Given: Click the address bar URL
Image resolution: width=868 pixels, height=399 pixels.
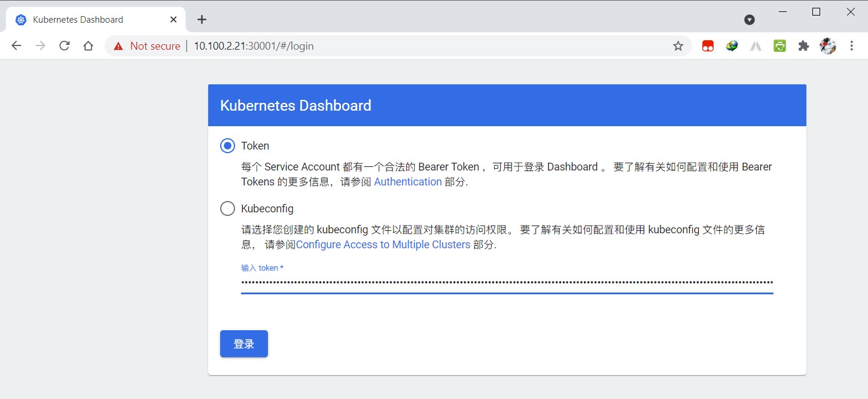Looking at the screenshot, I should coord(254,46).
